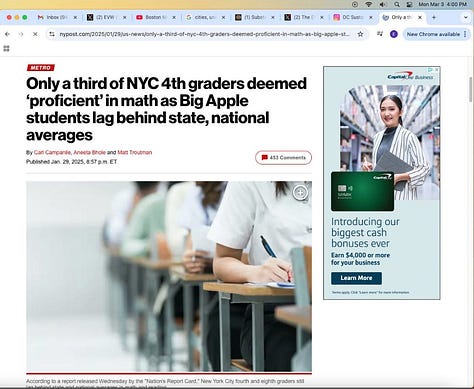
Task: View site information for nypost.com
Action: [52, 34]
